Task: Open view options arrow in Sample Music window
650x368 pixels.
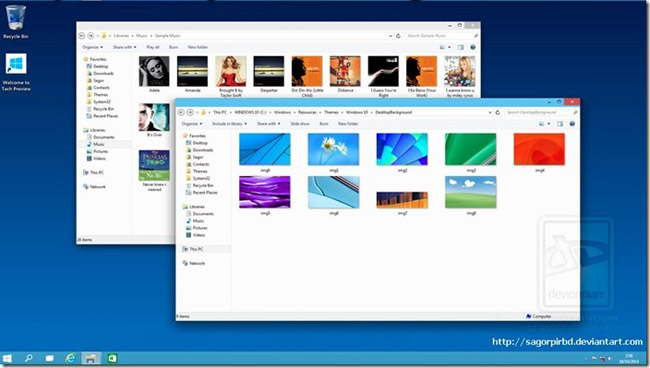Action: (x=449, y=47)
